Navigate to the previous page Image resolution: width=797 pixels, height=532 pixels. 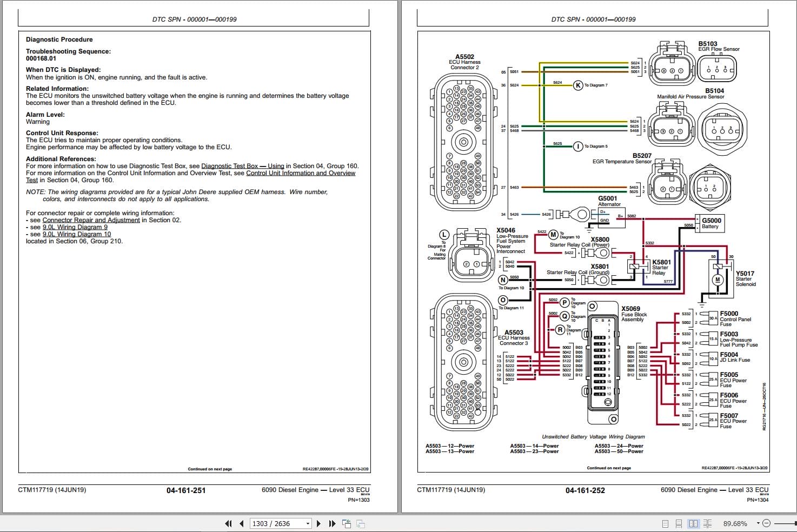pos(241,523)
